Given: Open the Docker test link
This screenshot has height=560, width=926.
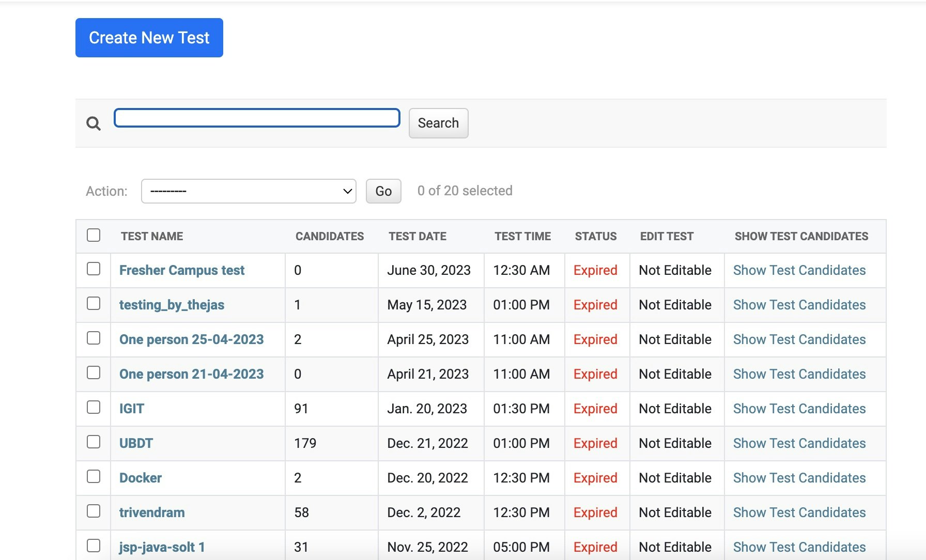Looking at the screenshot, I should coord(141,478).
